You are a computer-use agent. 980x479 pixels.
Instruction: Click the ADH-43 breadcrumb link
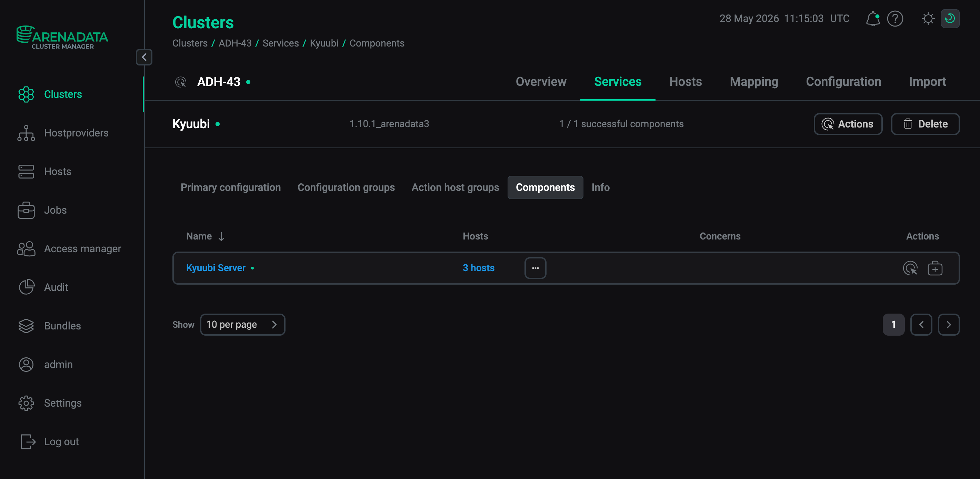[x=235, y=43]
